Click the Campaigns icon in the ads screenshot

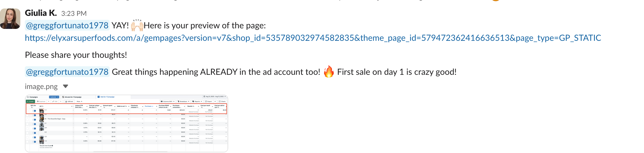click(28, 97)
